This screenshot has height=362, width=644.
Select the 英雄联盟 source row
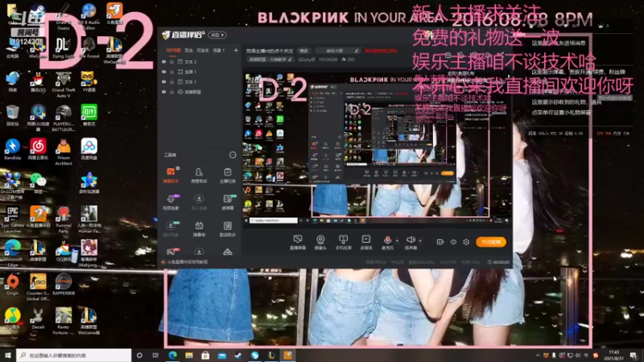(x=200, y=92)
